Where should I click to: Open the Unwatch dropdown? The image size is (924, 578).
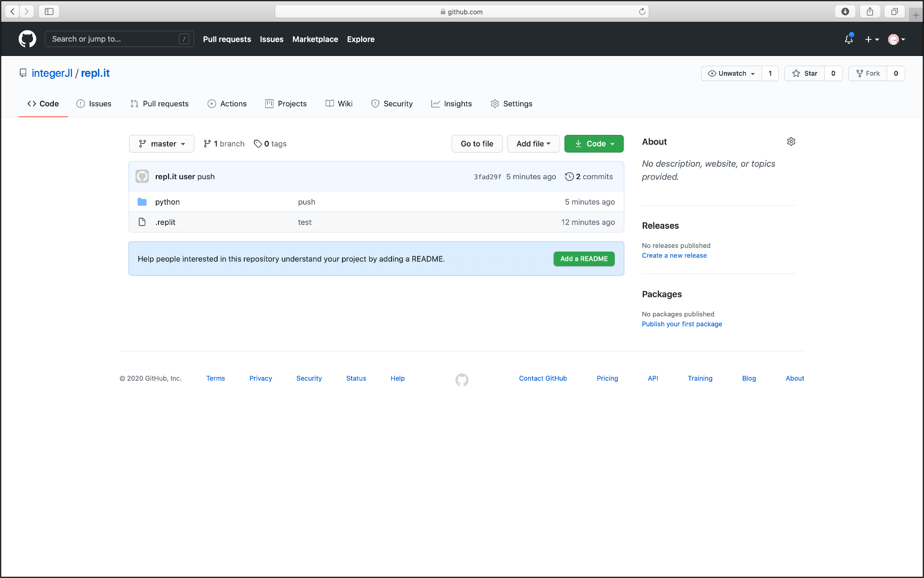(x=731, y=74)
